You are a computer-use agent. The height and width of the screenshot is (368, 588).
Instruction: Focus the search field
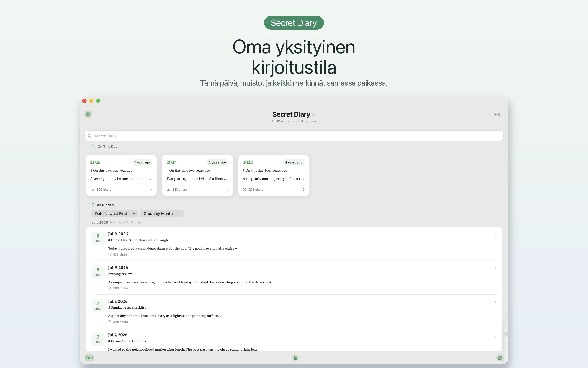click(x=294, y=136)
